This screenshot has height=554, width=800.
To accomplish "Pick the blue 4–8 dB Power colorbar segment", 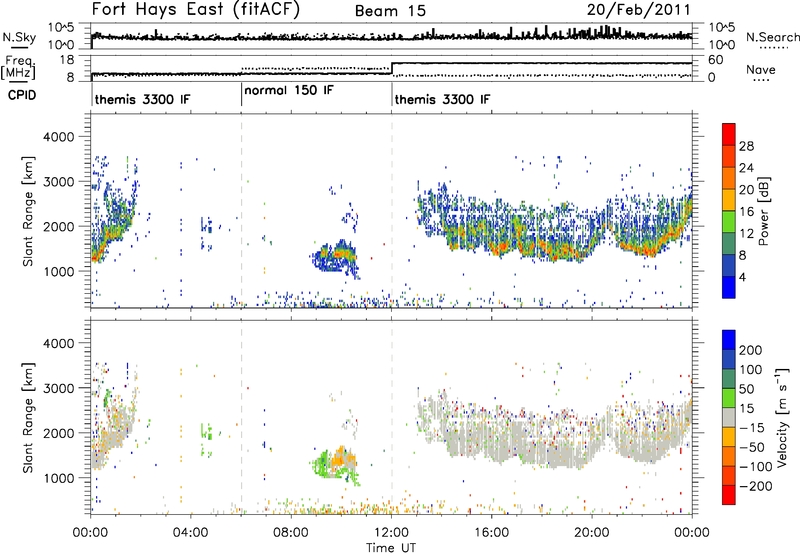I will tap(729, 265).
